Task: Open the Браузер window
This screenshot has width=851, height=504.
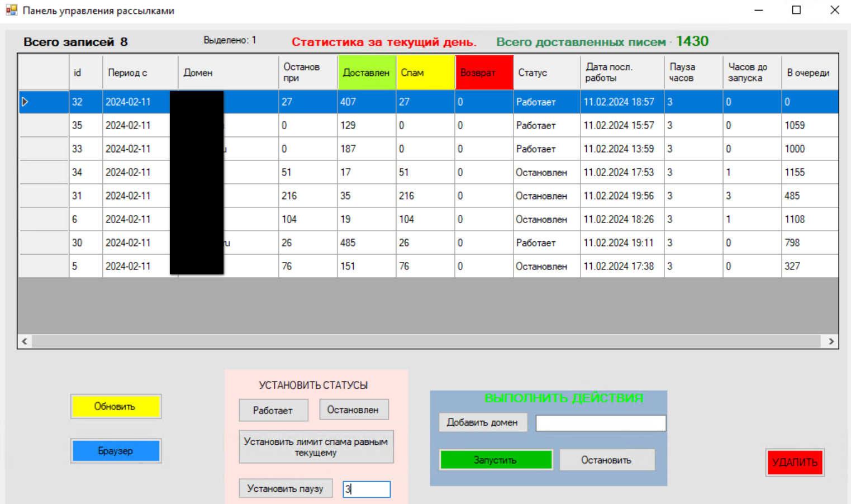Action: [x=116, y=450]
